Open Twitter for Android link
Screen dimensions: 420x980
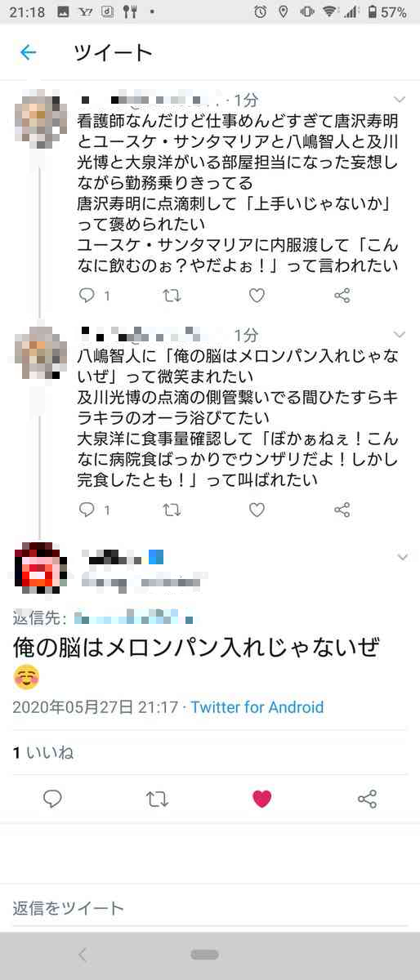point(257,707)
